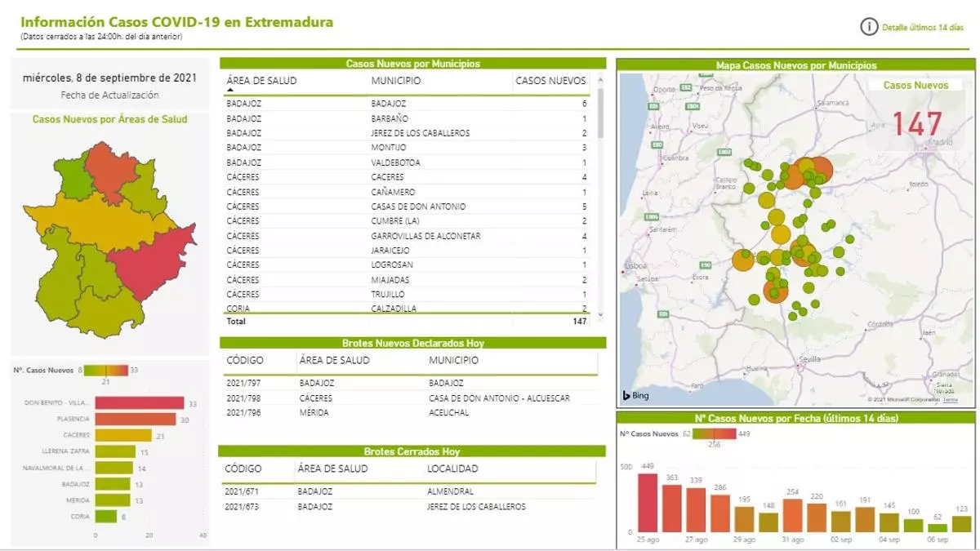Select the Plasencia bar showing 30 cases
This screenshot has width=980, height=551.
(x=136, y=419)
